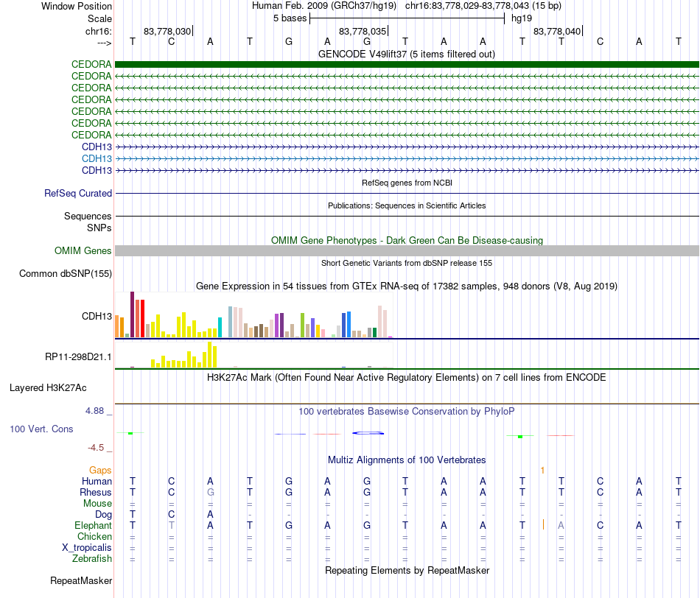Click the solid dark green CEDORA exon bar
This screenshot has width=700, height=598.
pyautogui.click(x=407, y=64)
